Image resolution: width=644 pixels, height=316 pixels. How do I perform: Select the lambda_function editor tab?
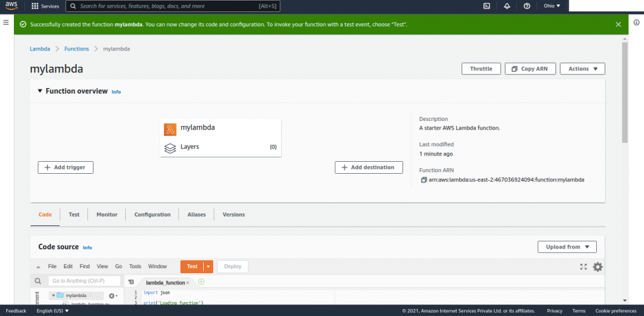pos(165,283)
